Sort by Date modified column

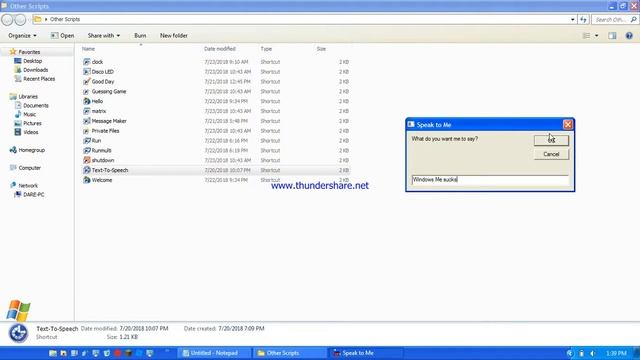[220, 49]
